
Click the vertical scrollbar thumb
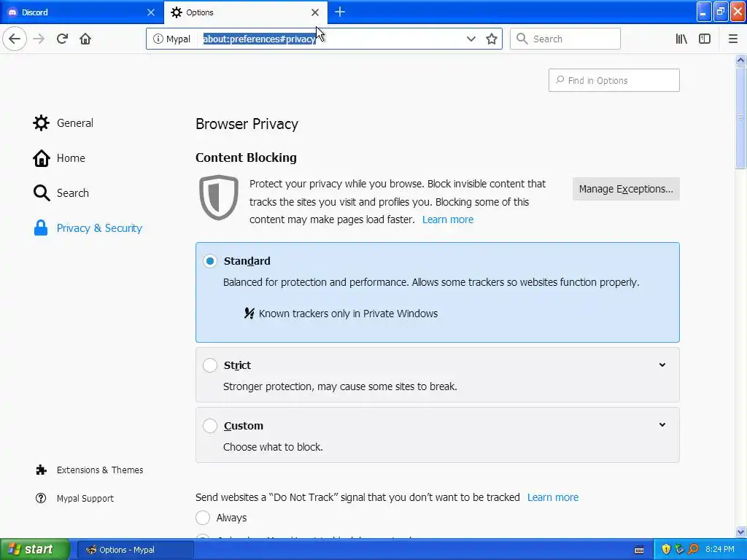click(740, 117)
